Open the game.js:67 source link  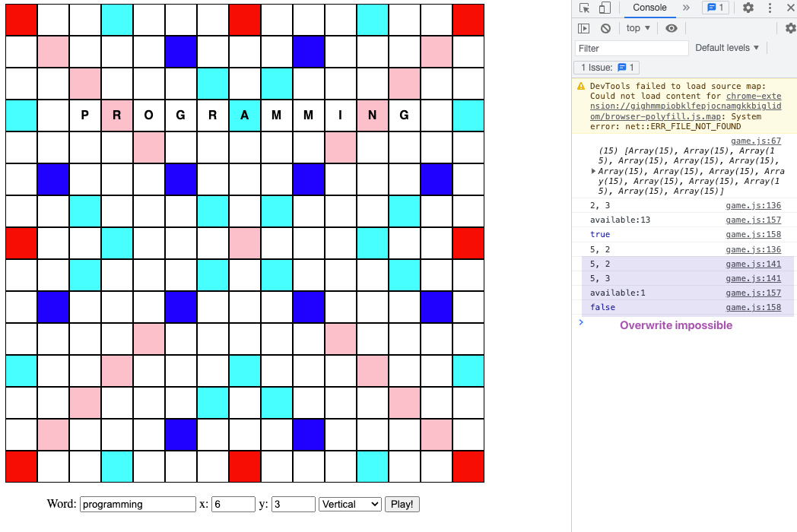click(756, 141)
